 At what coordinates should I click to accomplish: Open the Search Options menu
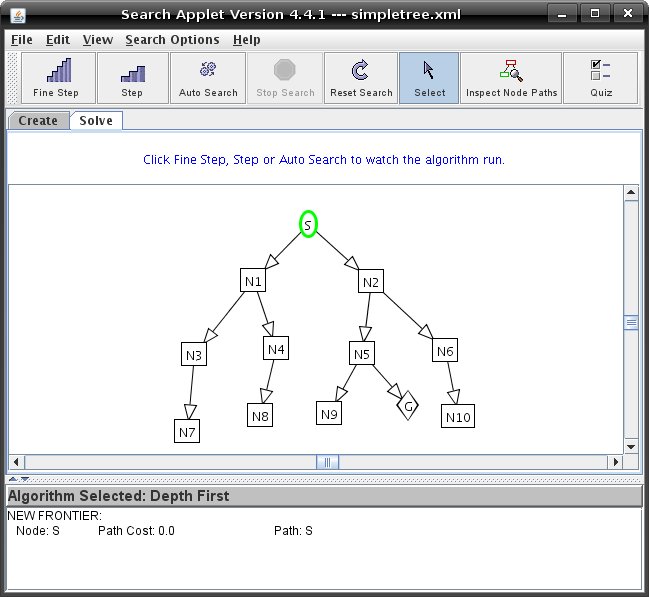172,40
